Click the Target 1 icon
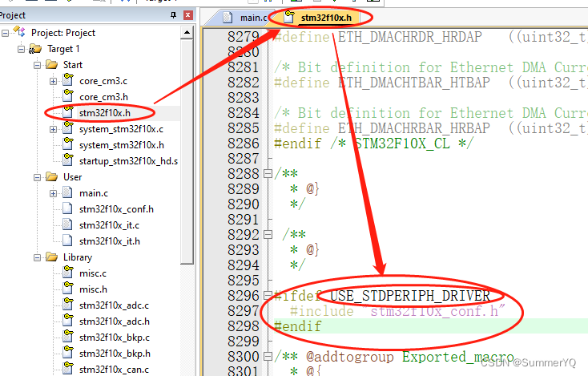 click(35, 49)
